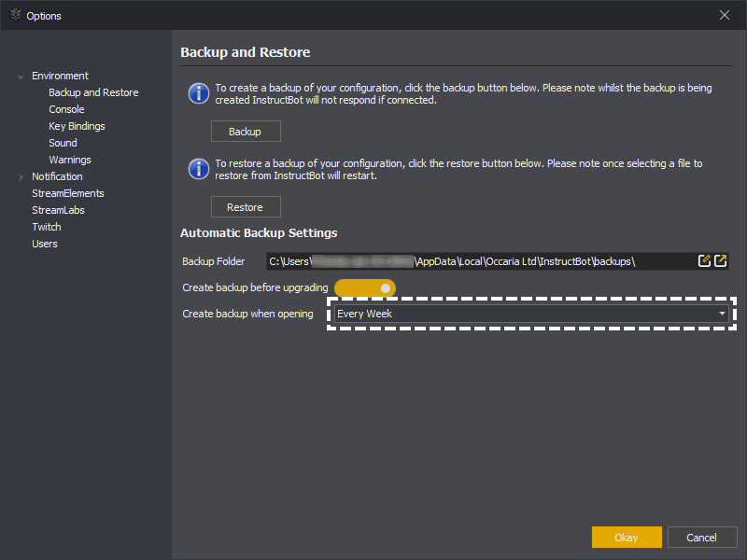Toggle Create backup before upgrading switch
The height and width of the screenshot is (560, 747).
point(365,288)
